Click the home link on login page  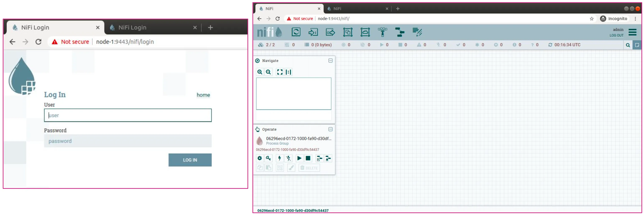point(203,95)
